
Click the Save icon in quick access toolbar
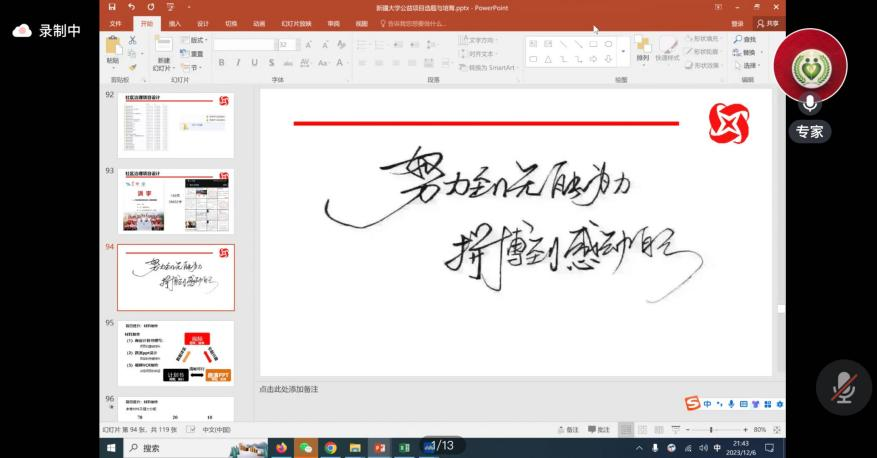112,7
